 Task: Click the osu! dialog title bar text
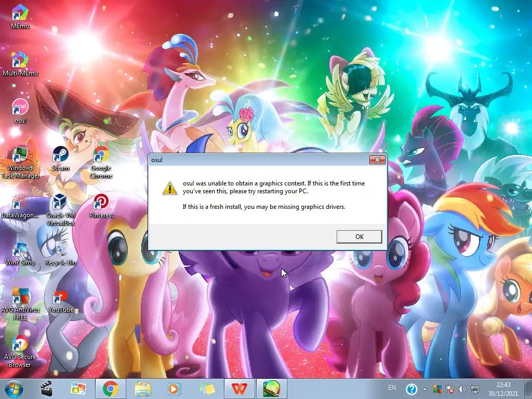(157, 160)
